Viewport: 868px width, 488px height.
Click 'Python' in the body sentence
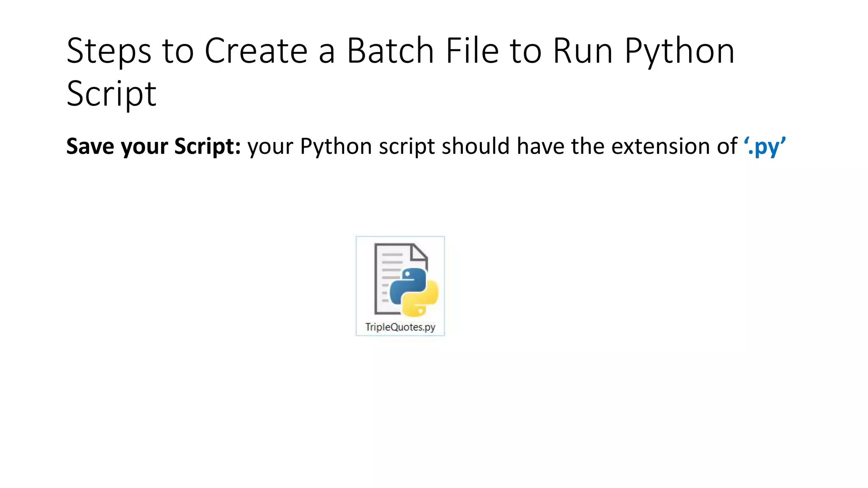point(336,147)
